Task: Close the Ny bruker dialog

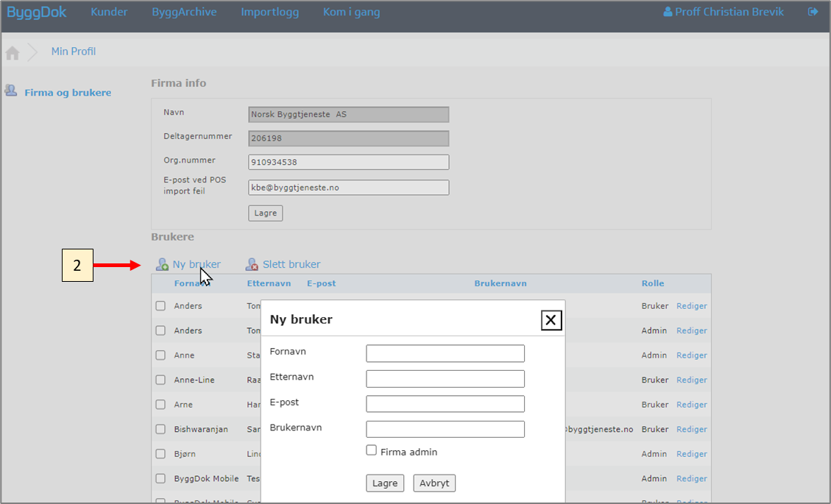Action: coord(551,320)
